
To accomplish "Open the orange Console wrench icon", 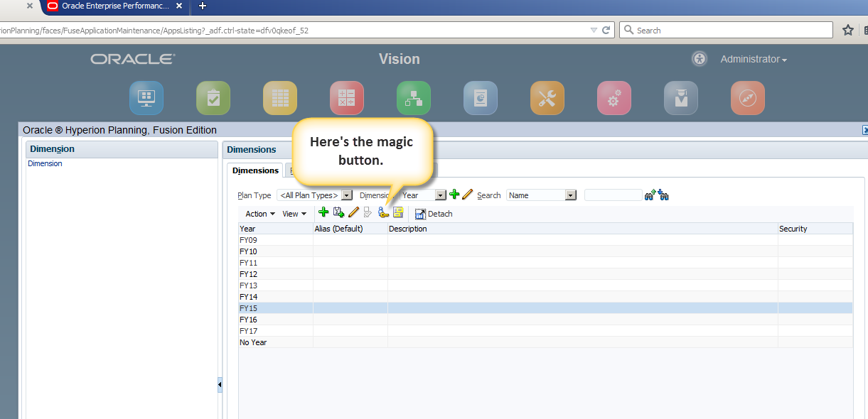I will point(547,98).
